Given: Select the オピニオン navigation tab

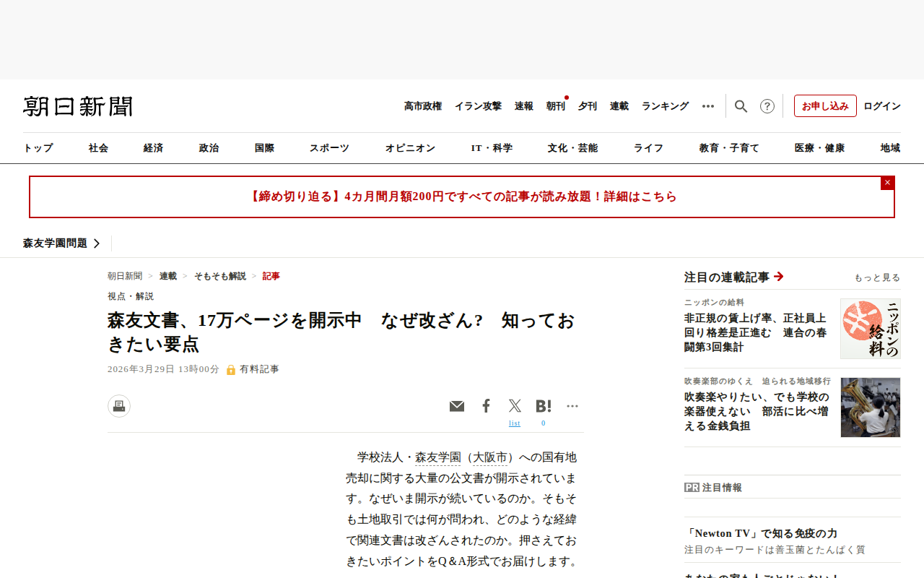Looking at the screenshot, I should [x=411, y=148].
